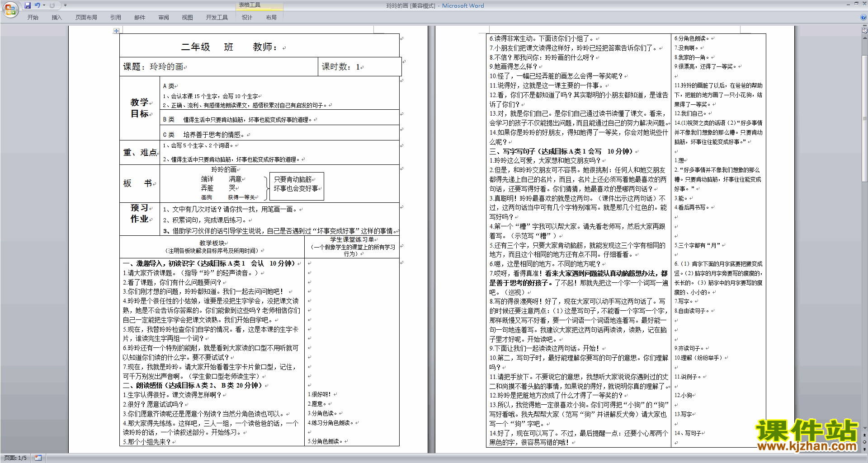
Task: Open the Select Browse Object button
Action: (x=865, y=442)
